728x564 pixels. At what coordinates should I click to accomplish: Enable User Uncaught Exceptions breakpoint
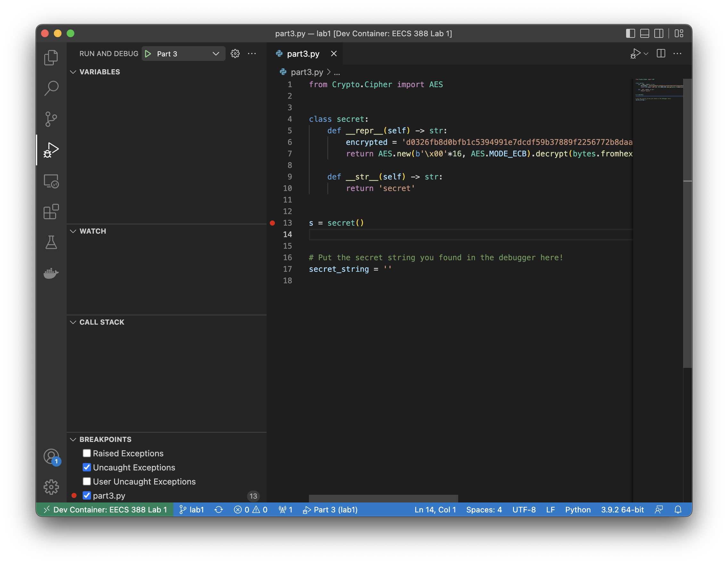pos(87,481)
